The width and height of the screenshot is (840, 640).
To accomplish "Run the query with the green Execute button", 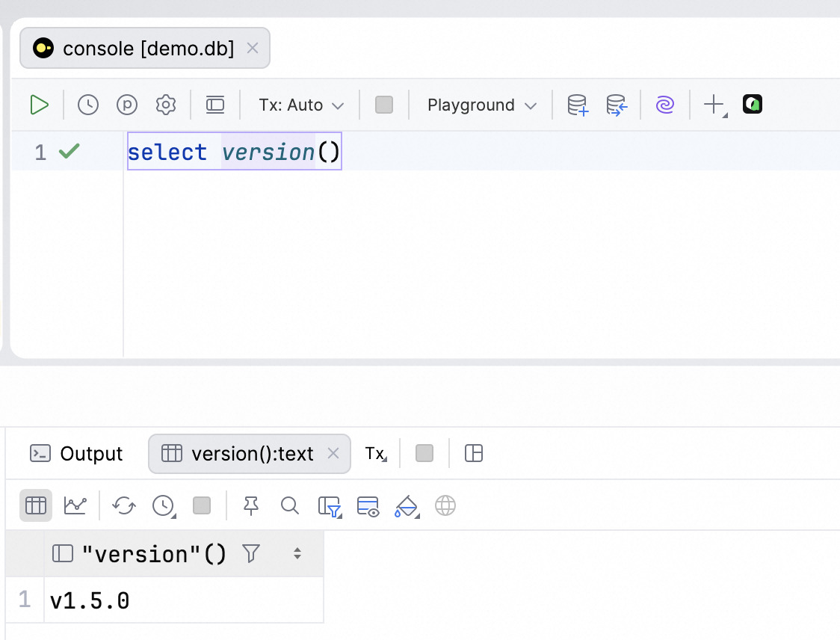I will 39,105.
